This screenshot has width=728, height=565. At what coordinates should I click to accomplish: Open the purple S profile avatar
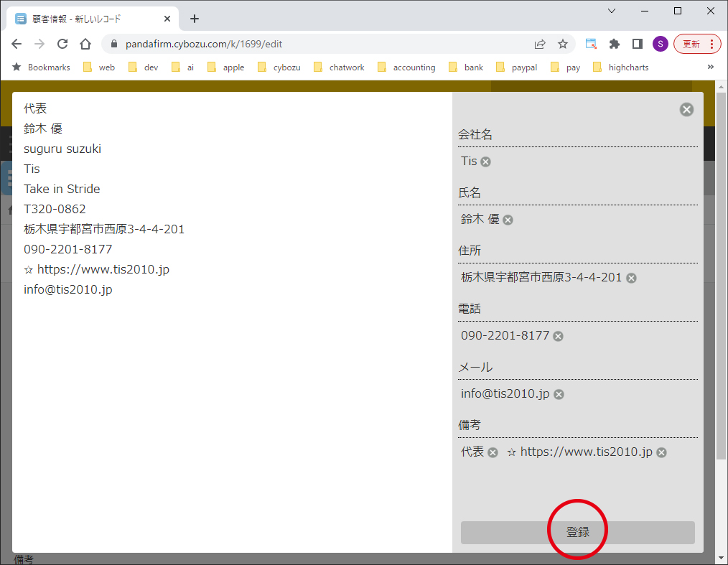661,44
